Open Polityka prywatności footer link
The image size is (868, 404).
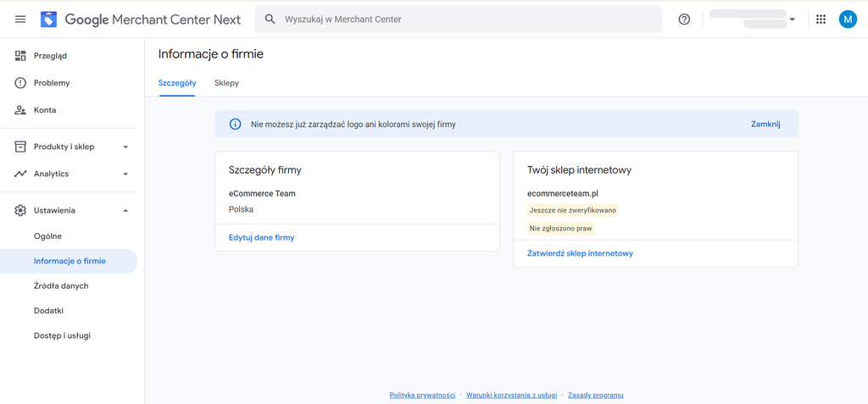[x=422, y=396]
